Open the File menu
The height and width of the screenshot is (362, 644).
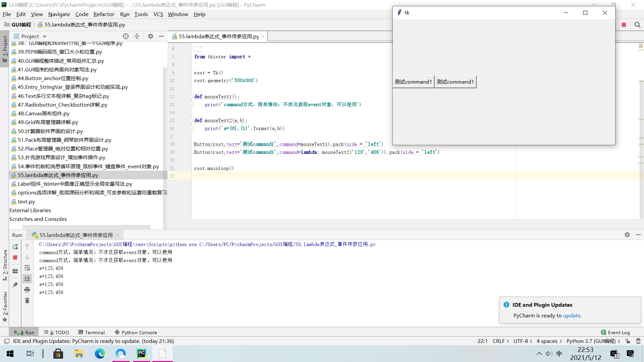tap(7, 14)
